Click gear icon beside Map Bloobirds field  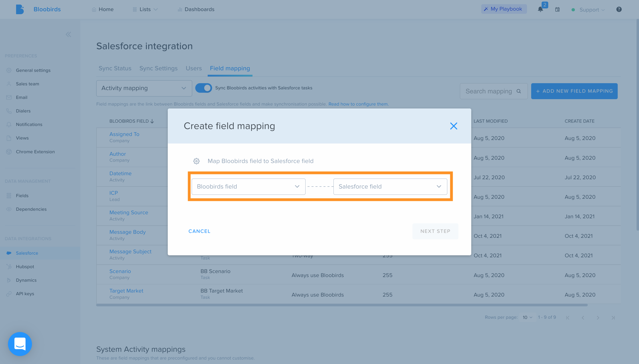click(197, 161)
